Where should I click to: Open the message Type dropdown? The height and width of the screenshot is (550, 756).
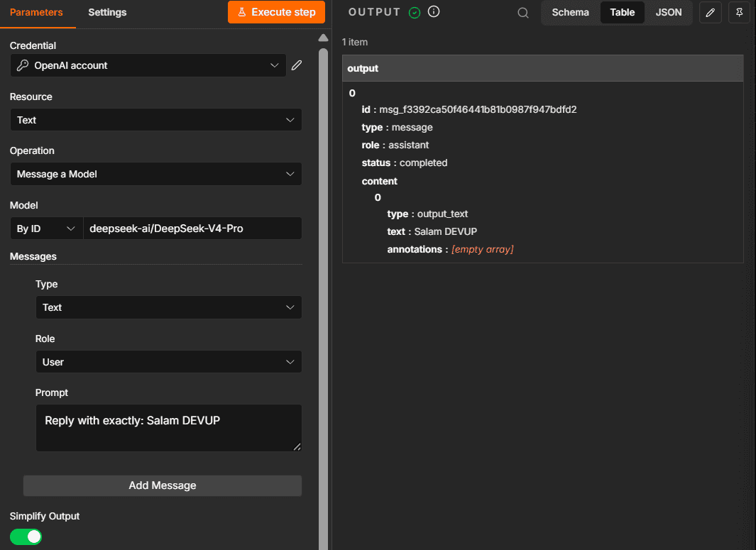[x=169, y=307]
